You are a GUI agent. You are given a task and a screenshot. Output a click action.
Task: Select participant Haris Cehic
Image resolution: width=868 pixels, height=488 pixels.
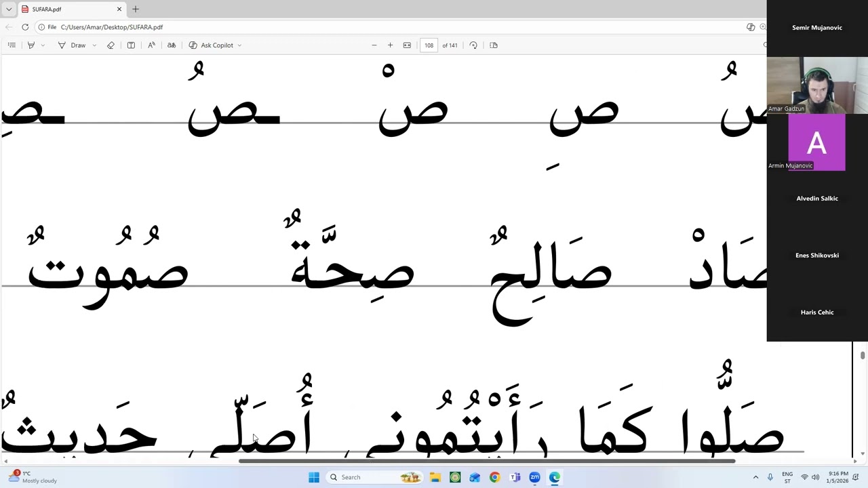click(x=817, y=312)
